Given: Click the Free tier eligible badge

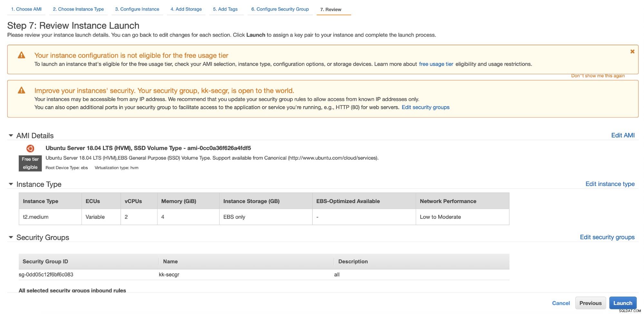Looking at the screenshot, I should tap(30, 163).
